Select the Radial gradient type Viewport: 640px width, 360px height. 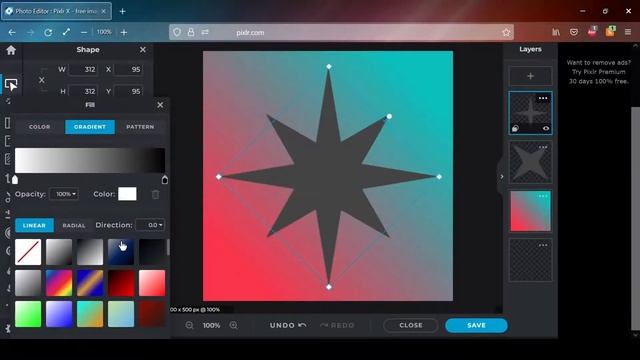click(74, 225)
